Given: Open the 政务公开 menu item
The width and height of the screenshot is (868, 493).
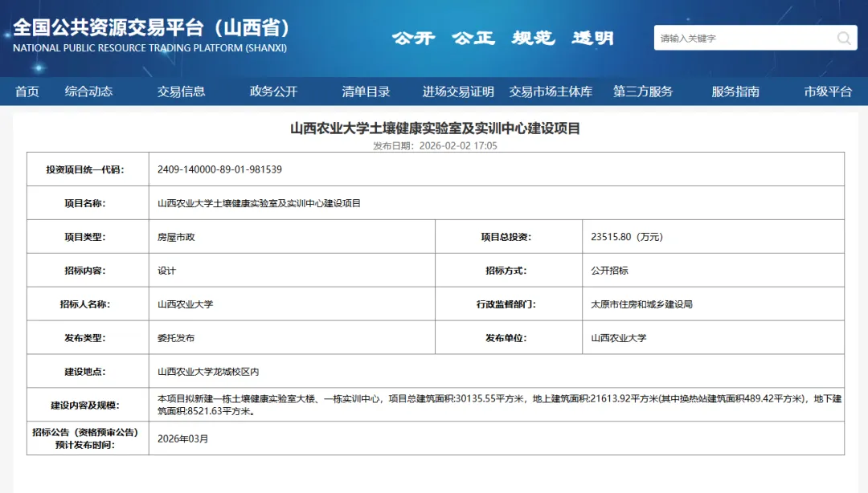Looking at the screenshot, I should [x=273, y=92].
